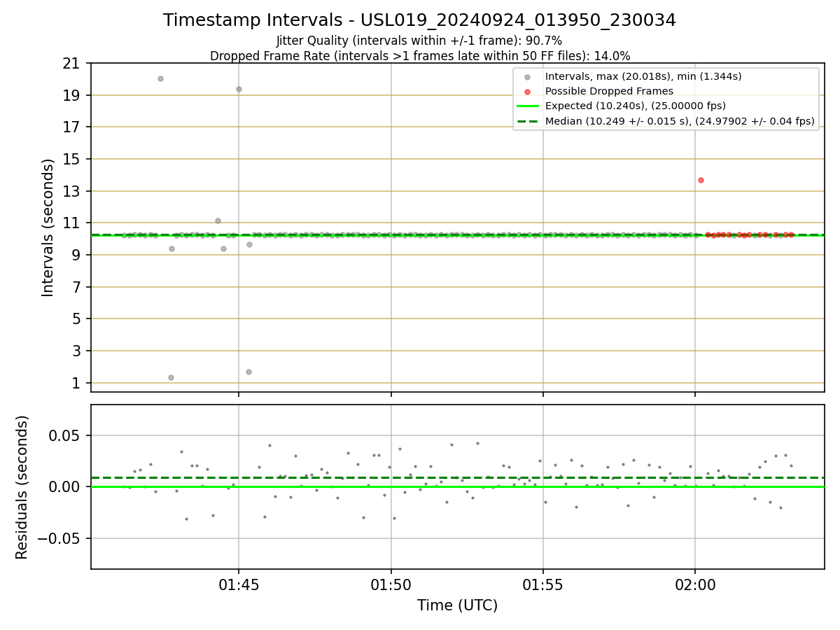Click the '7' tick on the intervals axis

(75, 287)
